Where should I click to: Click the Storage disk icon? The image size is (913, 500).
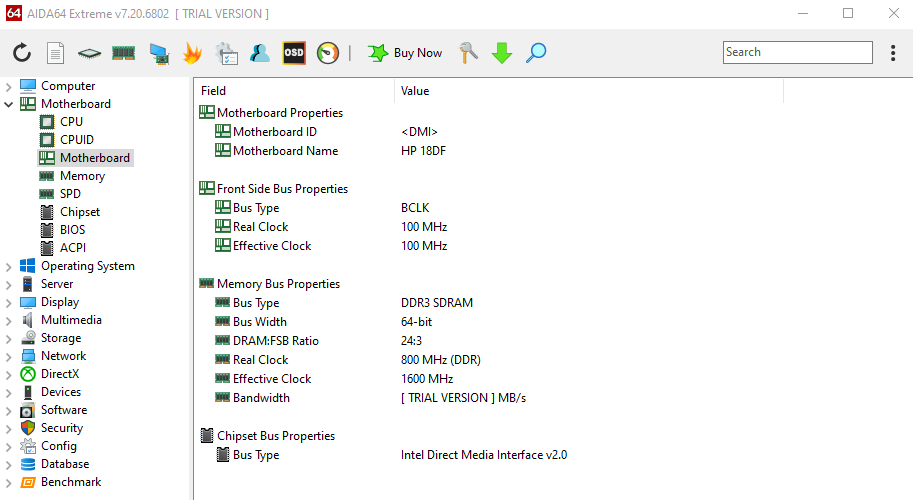pyautogui.click(x=28, y=338)
